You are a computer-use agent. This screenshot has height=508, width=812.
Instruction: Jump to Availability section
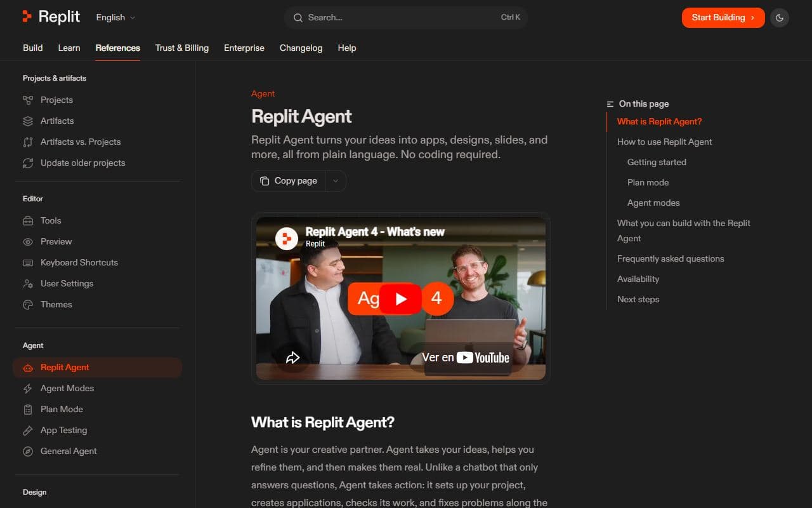[x=638, y=279]
